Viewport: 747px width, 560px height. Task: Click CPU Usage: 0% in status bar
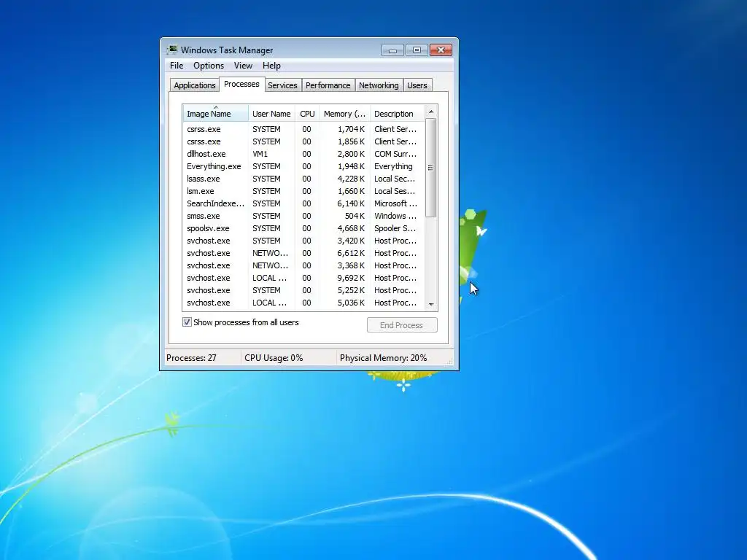[274, 358]
